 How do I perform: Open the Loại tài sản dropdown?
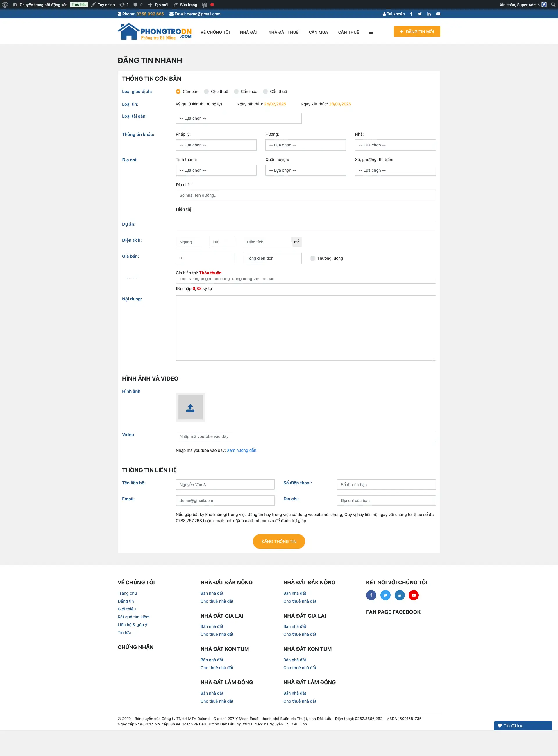(239, 118)
